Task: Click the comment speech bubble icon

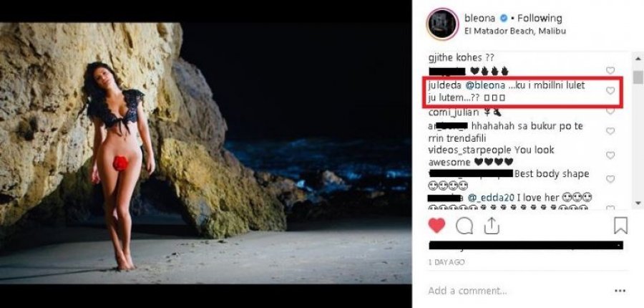Action: [464, 226]
